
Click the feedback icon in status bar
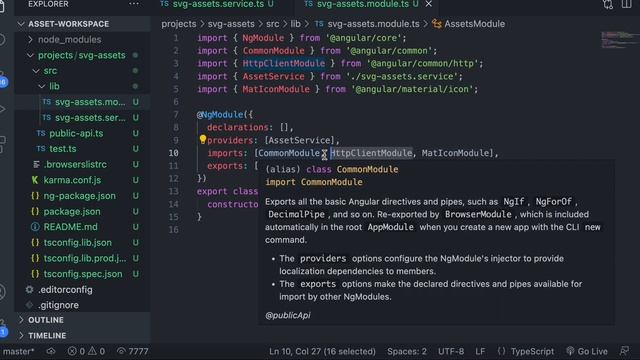tap(624, 351)
